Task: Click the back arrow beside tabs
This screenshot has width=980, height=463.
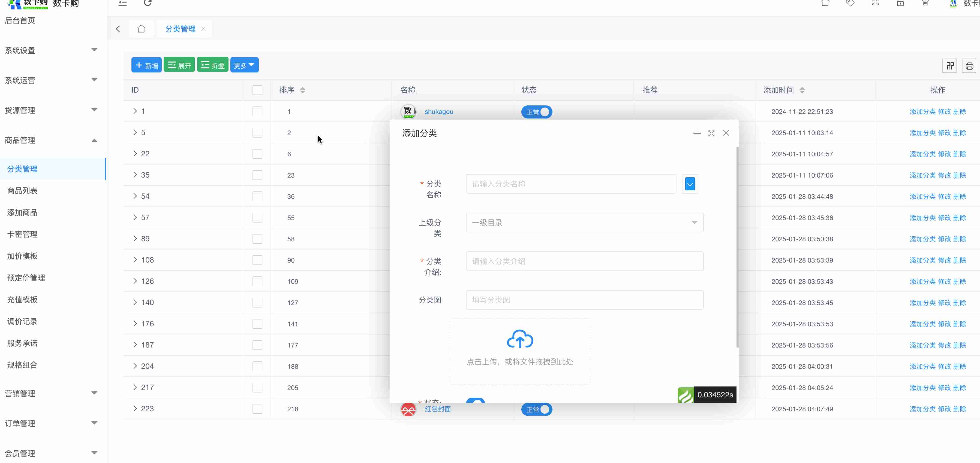Action: tap(118, 29)
